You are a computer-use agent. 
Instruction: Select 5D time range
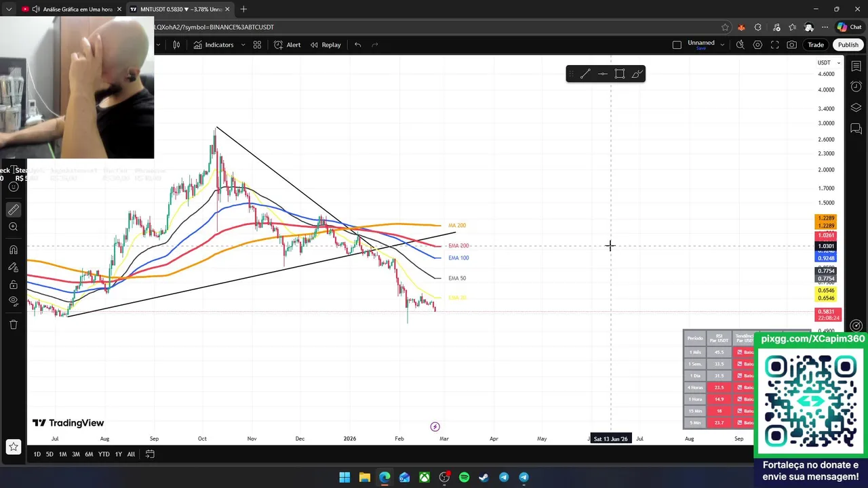[x=50, y=454]
